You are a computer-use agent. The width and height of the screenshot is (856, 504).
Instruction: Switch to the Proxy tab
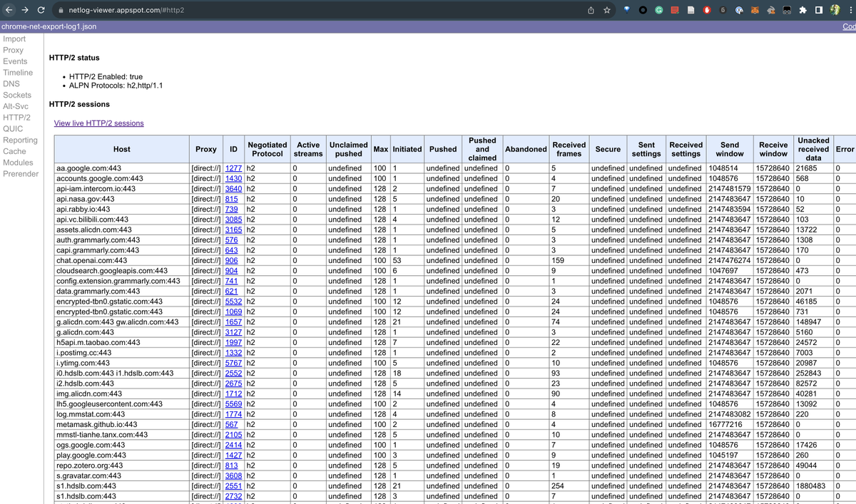(x=13, y=50)
